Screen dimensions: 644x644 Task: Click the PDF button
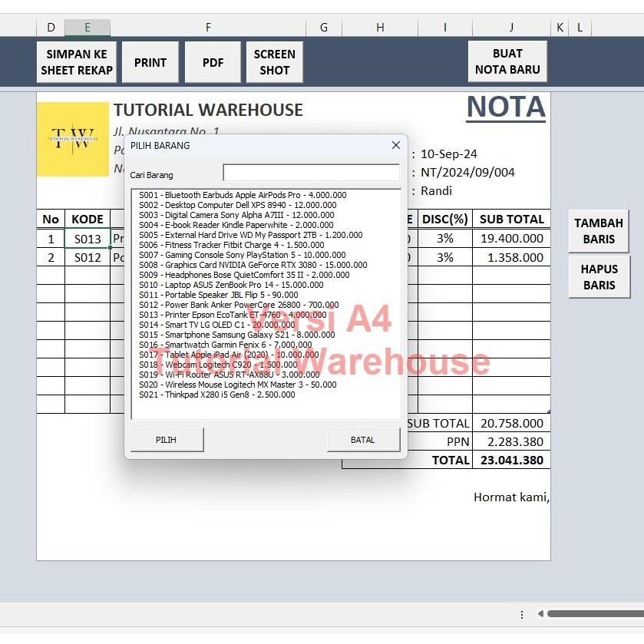point(213,61)
